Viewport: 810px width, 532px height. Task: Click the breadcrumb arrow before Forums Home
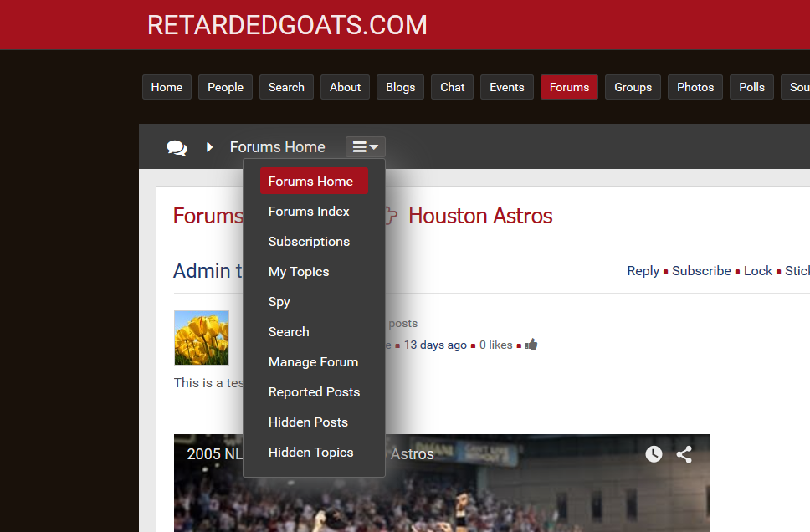[210, 147]
